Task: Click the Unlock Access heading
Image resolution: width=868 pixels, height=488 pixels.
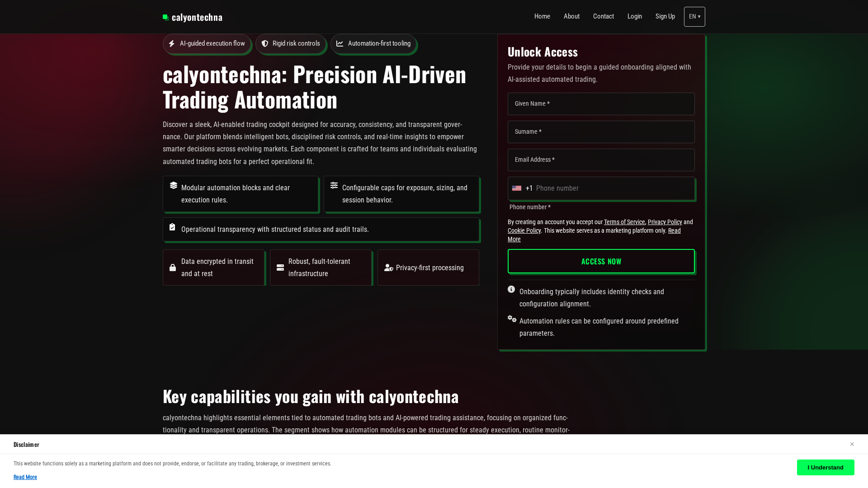Action: coord(542,52)
